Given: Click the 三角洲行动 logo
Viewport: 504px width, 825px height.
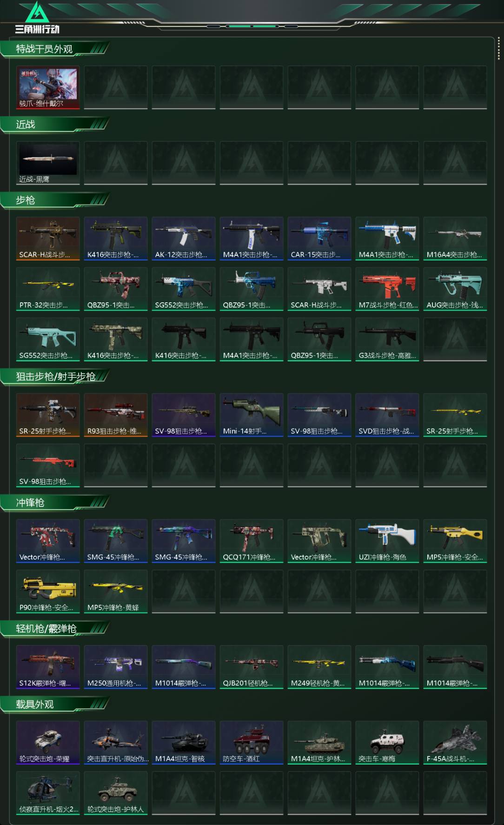Looking at the screenshot, I should (37, 18).
